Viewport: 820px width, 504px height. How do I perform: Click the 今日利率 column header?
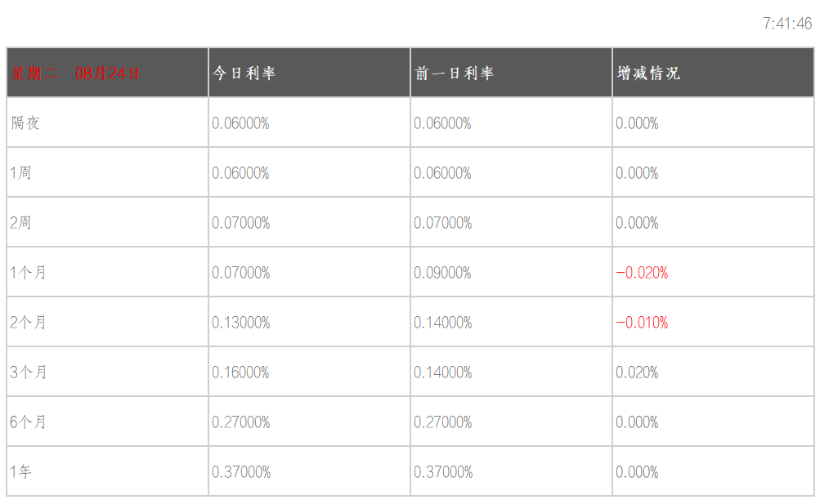point(244,73)
